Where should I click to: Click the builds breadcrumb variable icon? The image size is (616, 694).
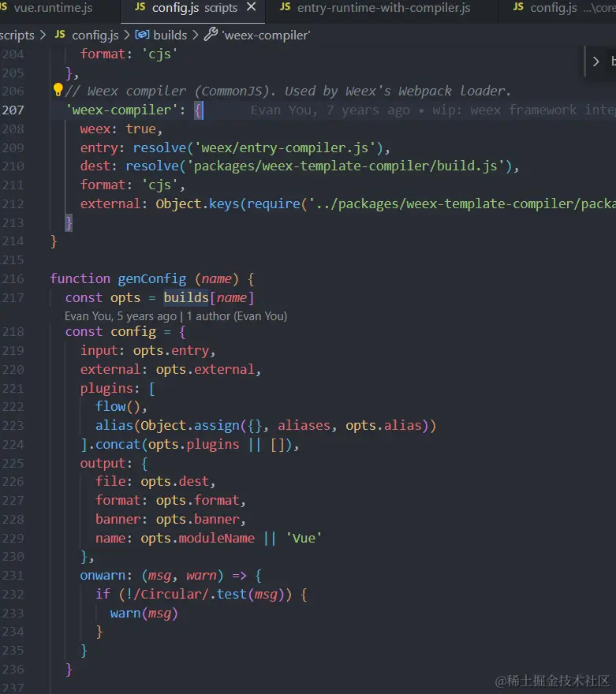pyautogui.click(x=142, y=35)
